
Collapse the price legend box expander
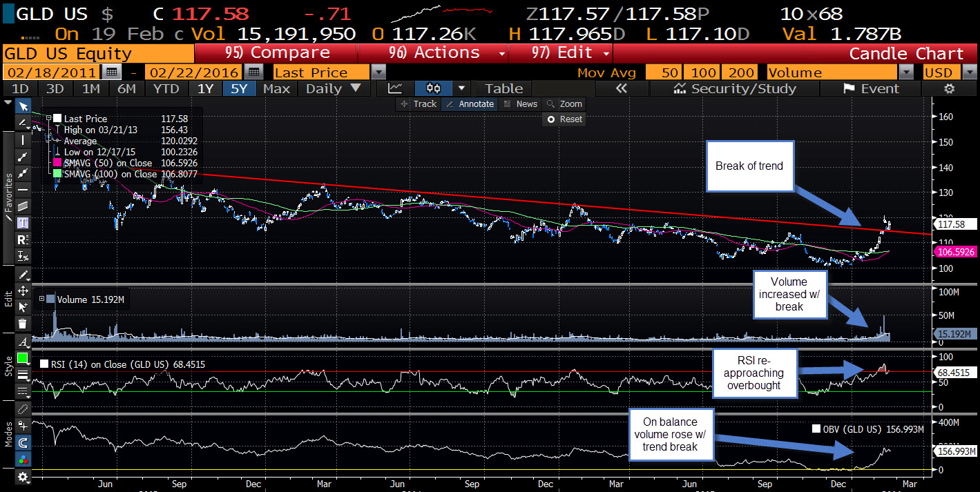pos(49,119)
